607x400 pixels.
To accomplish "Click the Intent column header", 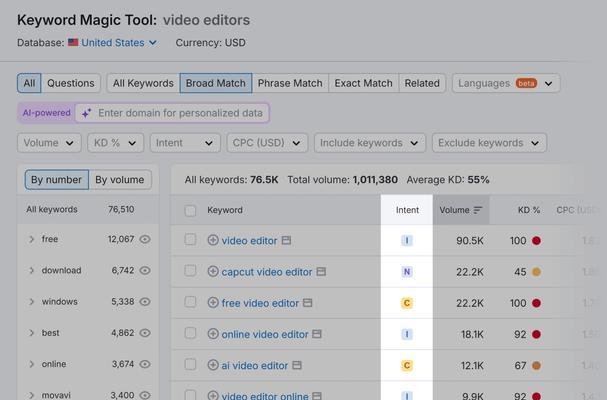I will (x=407, y=210).
